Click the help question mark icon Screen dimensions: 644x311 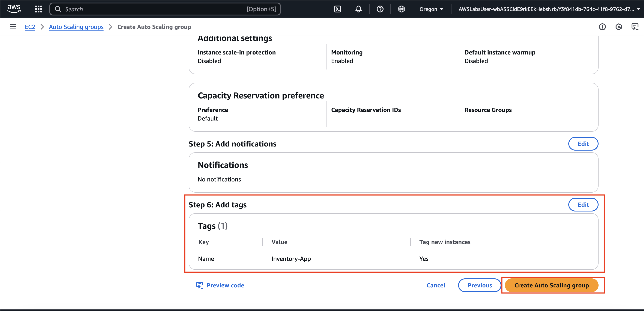coord(380,9)
